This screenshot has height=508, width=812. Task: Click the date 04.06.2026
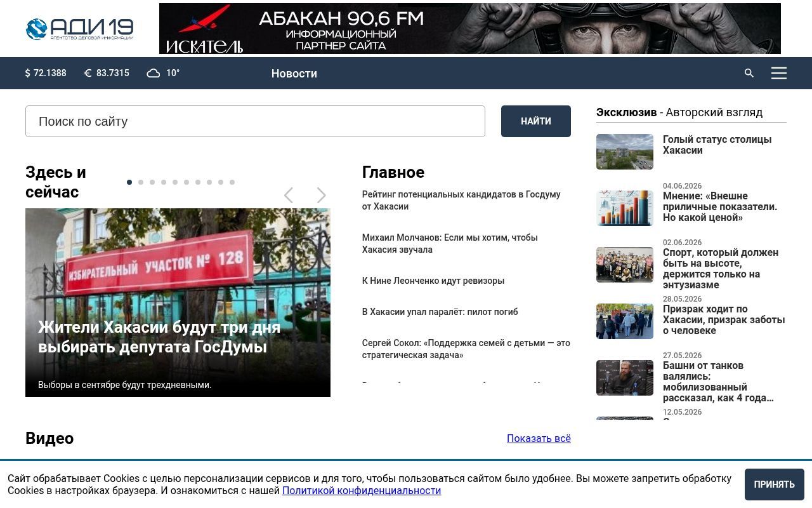[x=683, y=186]
